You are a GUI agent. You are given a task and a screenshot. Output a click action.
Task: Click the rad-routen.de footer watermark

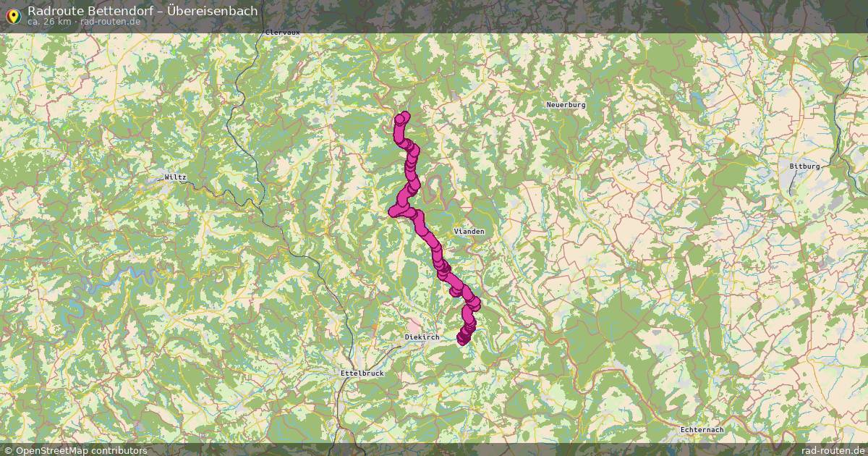834,450
